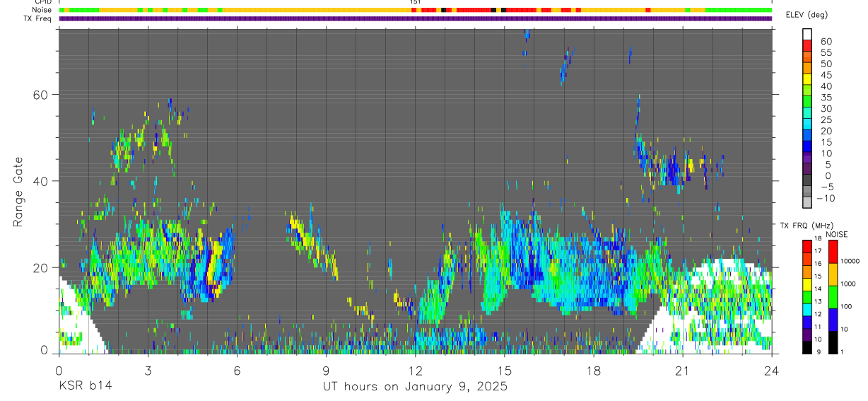Click the black bottom segment of NOISE colorbar

click(x=832, y=342)
